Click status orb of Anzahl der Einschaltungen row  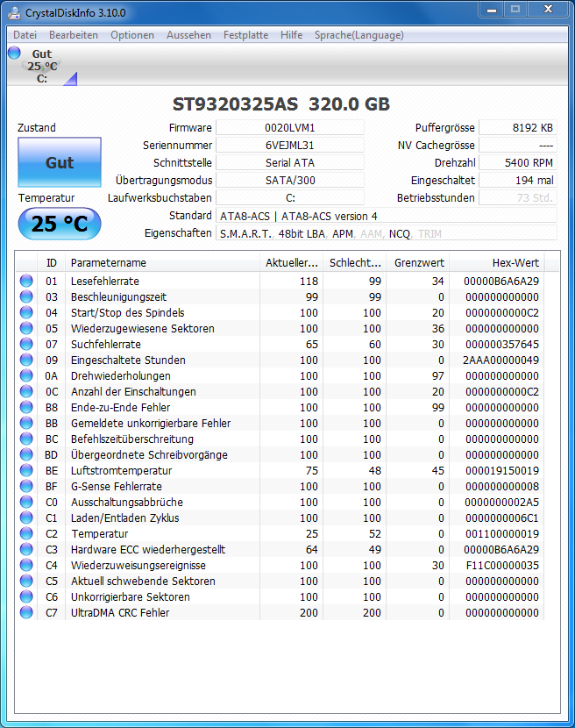click(x=26, y=391)
